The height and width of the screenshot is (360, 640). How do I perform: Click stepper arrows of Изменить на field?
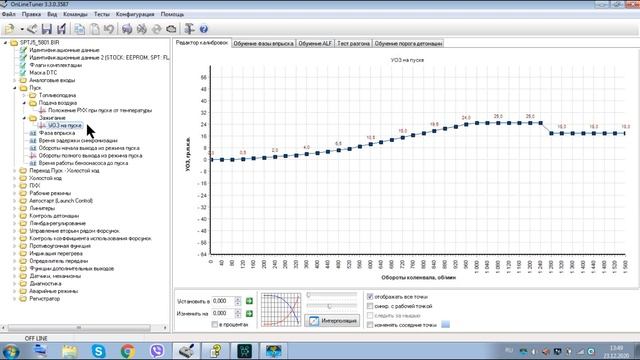coord(238,313)
